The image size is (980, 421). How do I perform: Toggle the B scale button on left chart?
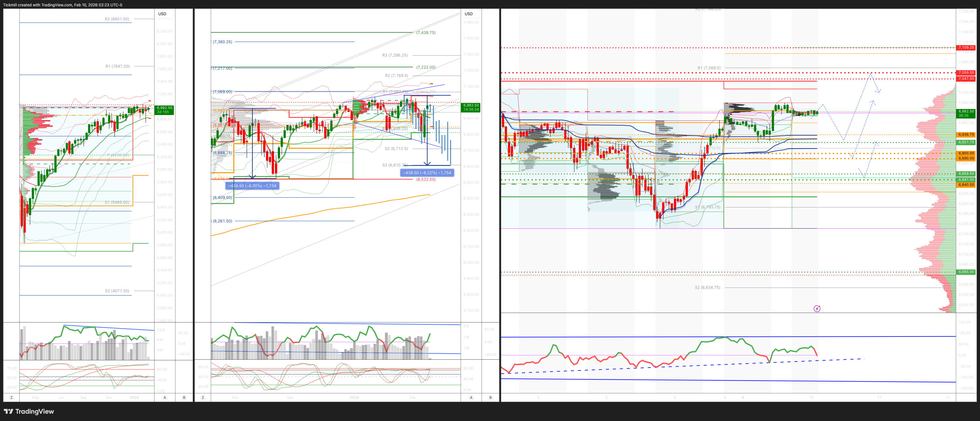(184, 397)
